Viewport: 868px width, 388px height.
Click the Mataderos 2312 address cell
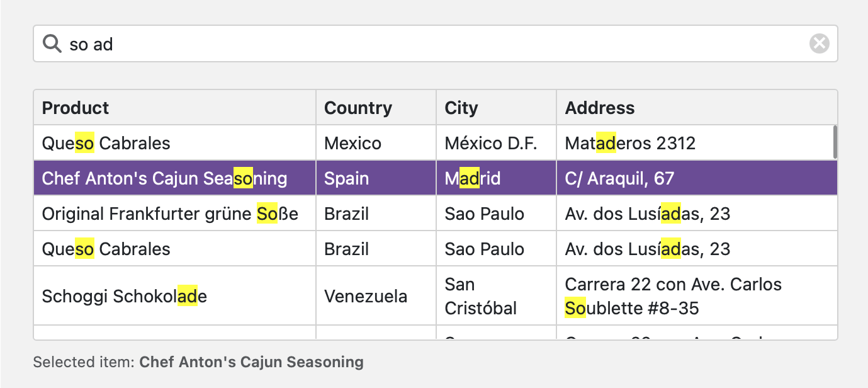coord(630,143)
